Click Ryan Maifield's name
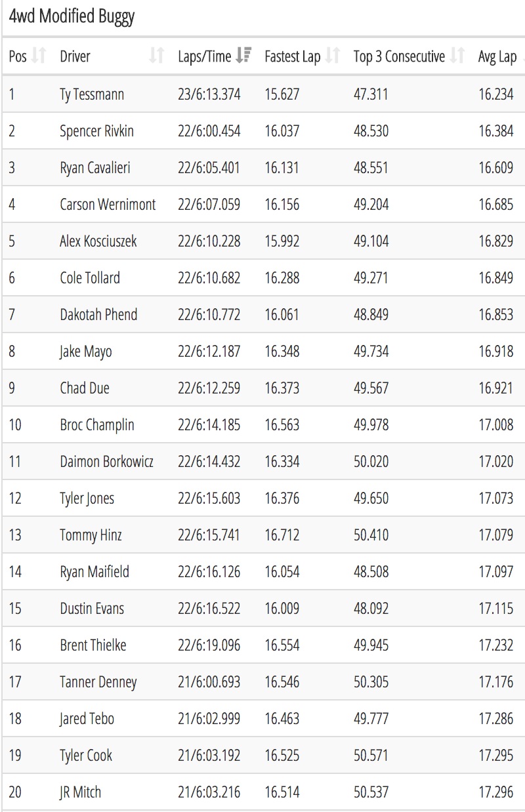The height and width of the screenshot is (812, 525). [94, 572]
